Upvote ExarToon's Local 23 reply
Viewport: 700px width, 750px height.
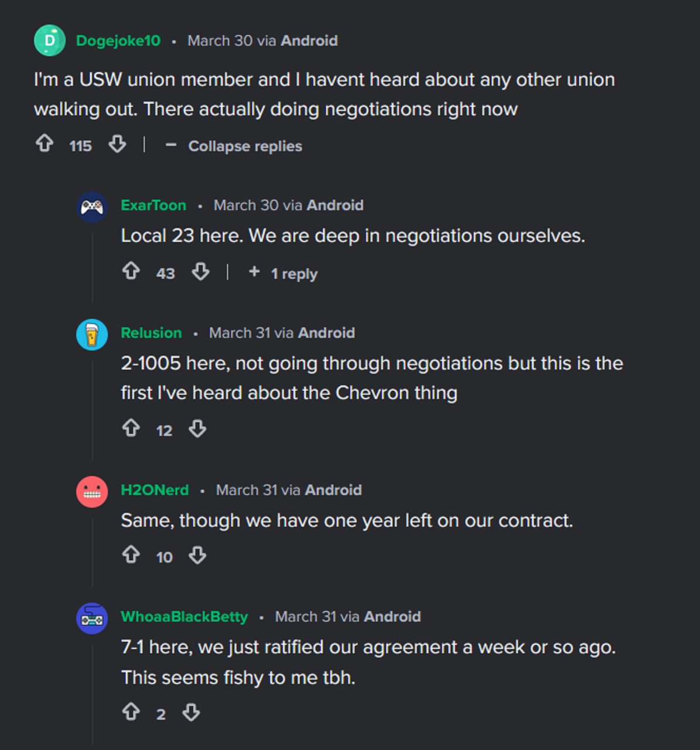pyautogui.click(x=131, y=271)
